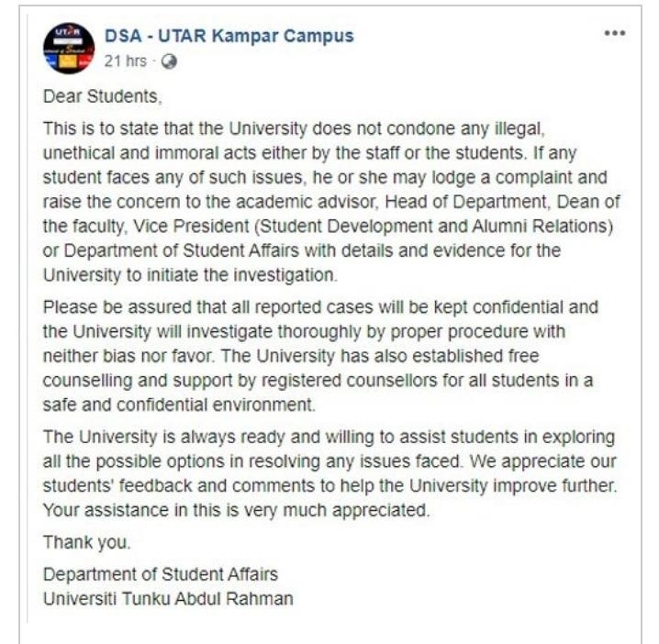Click the "Dear Students," greeting line
659x644 pixels.
(102, 96)
